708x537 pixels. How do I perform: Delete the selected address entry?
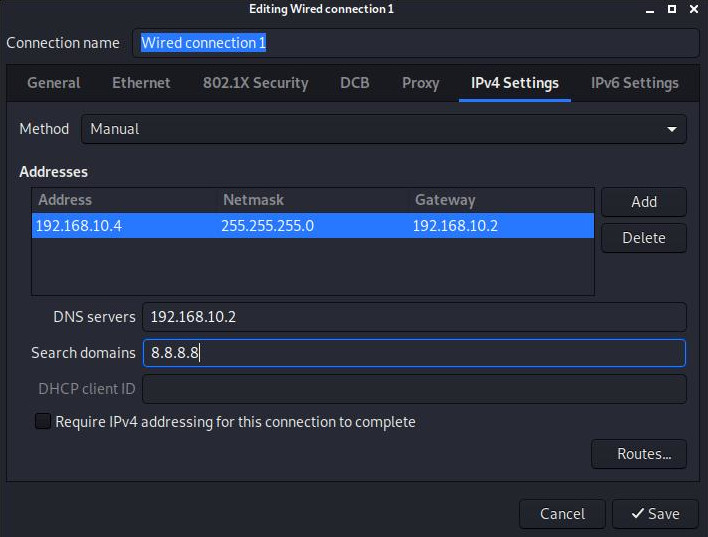pos(643,238)
